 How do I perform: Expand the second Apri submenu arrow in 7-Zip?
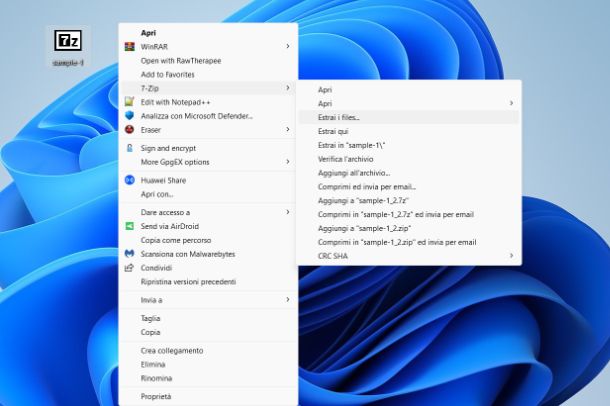[x=511, y=103]
